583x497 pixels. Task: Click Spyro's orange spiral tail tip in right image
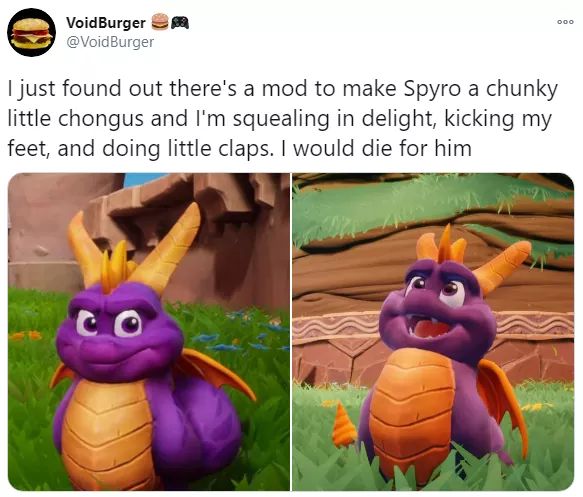click(344, 426)
